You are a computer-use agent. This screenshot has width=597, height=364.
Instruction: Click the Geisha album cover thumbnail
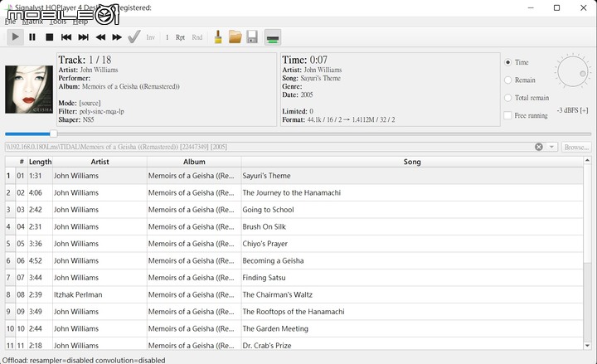(29, 90)
